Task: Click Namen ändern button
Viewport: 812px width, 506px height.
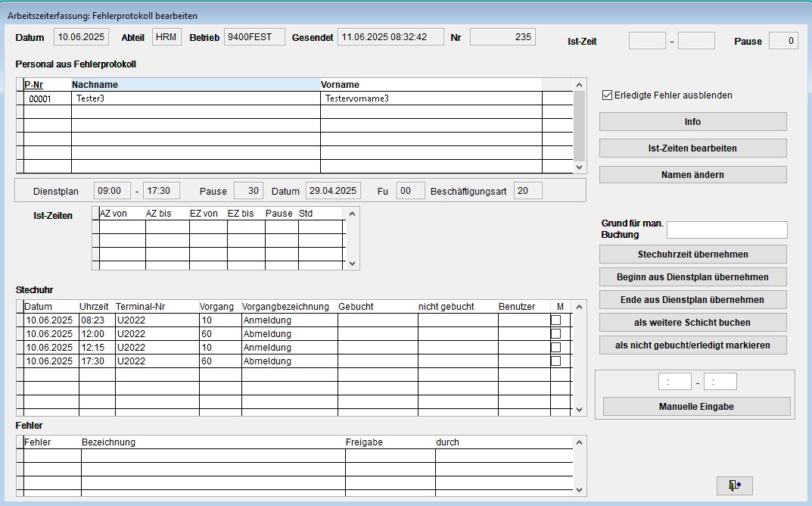Action: click(693, 175)
